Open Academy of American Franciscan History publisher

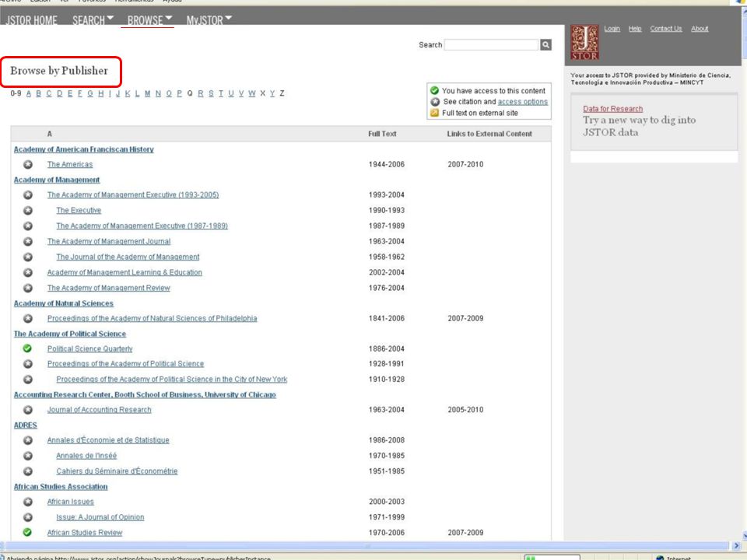[84, 149]
